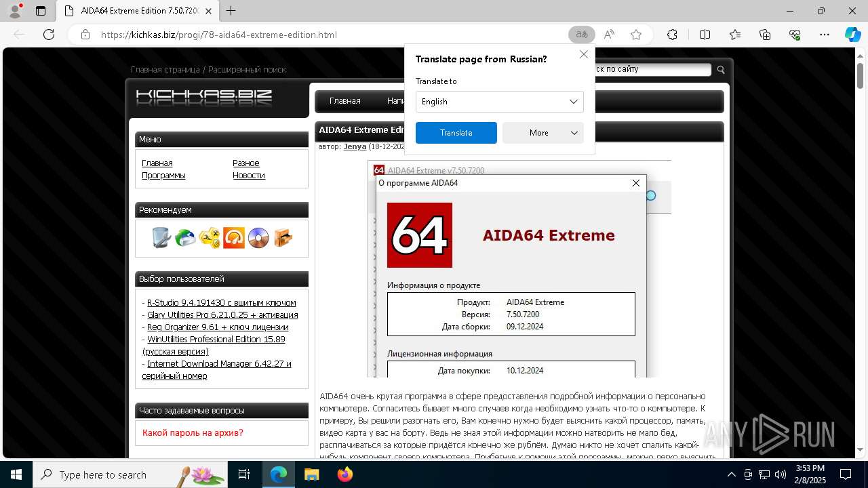Open author Jenya profile link
The height and width of the screenshot is (488, 868).
[355, 146]
